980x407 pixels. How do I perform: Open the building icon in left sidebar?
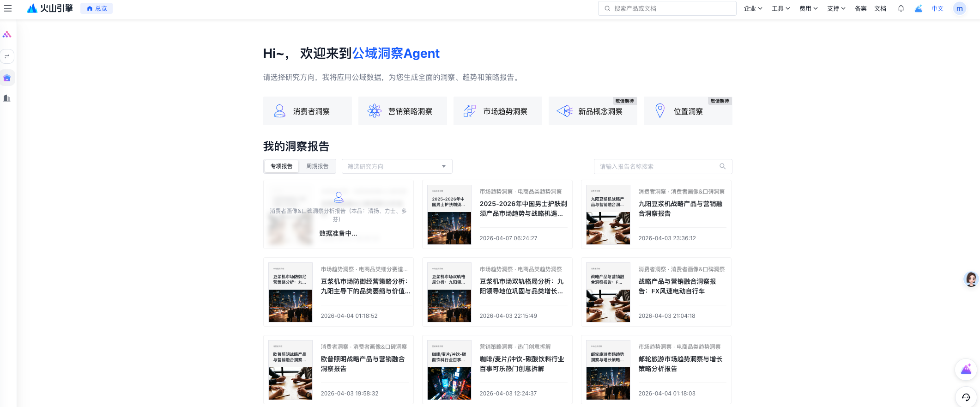7,98
